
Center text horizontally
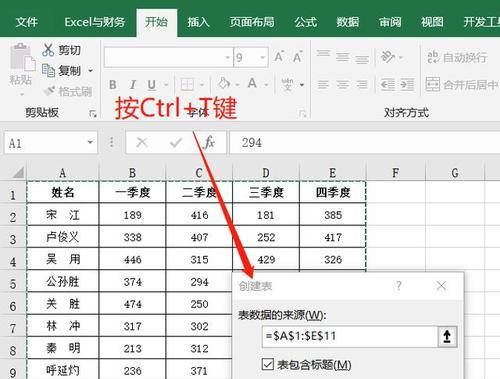point(342,84)
